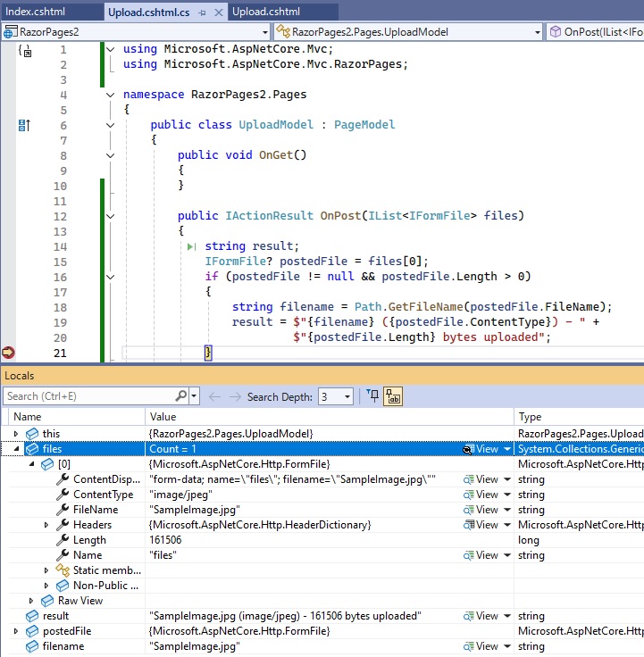Image resolution: width=644 pixels, height=657 pixels.
Task: Toggle the highlighted 'ab' view button in Locals
Action: 394,396
